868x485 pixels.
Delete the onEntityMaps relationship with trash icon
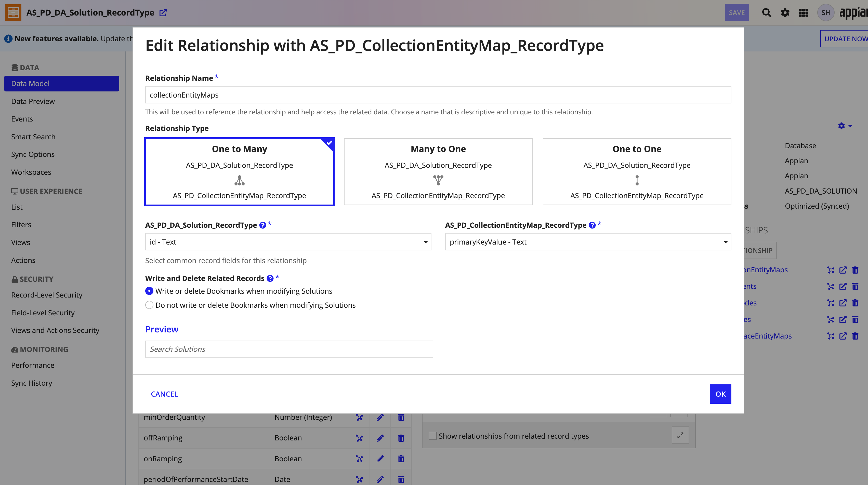pos(855,270)
